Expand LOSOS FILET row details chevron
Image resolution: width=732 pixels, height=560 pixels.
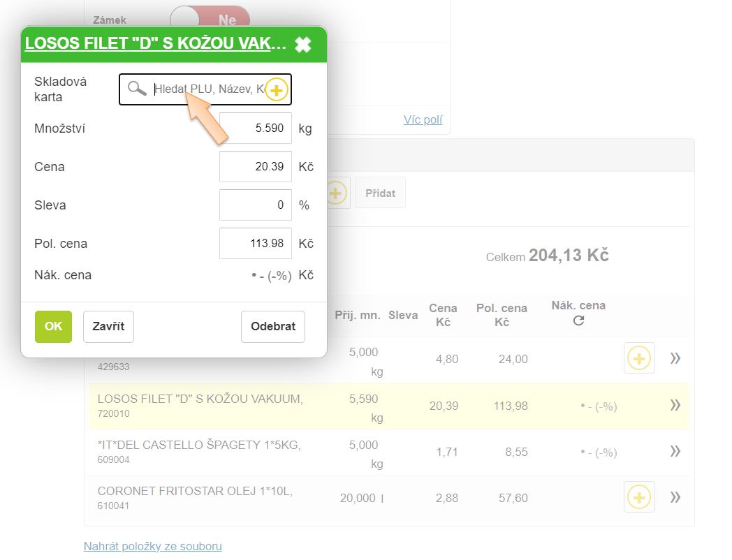675,405
